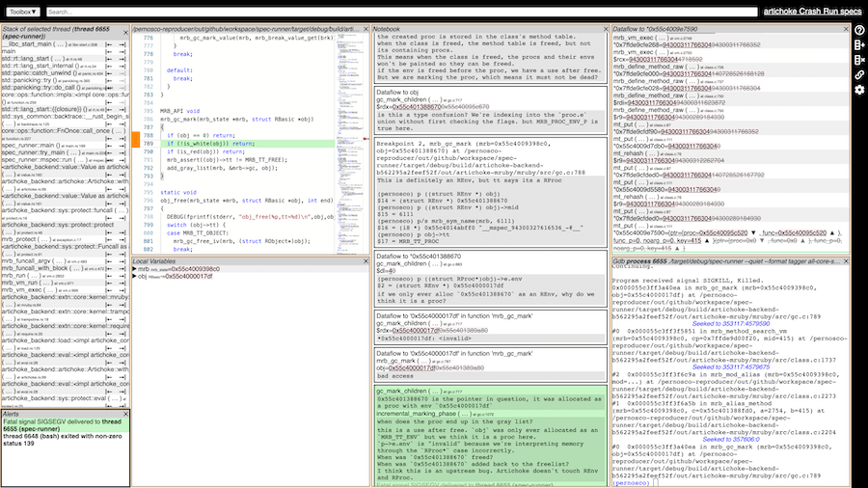The width and height of the screenshot is (868, 488).
Task: Jump to end of main frame
Action: pyautogui.click(x=122, y=52)
